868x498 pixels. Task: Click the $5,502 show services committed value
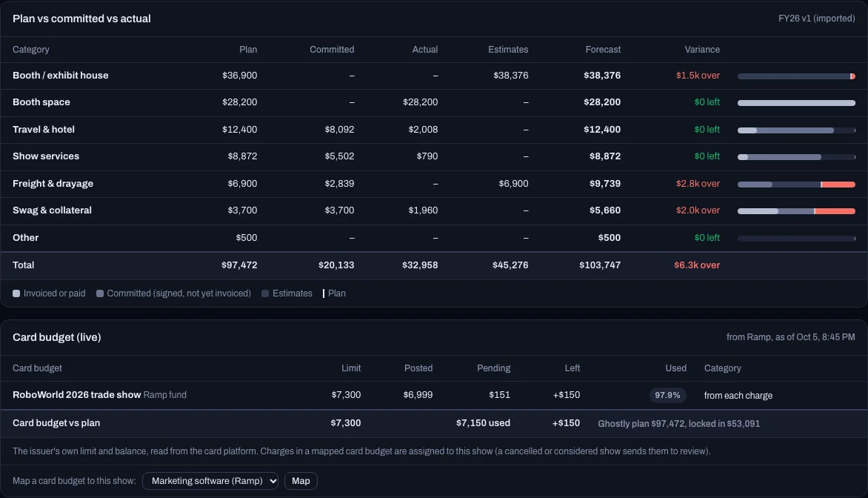[x=339, y=156]
